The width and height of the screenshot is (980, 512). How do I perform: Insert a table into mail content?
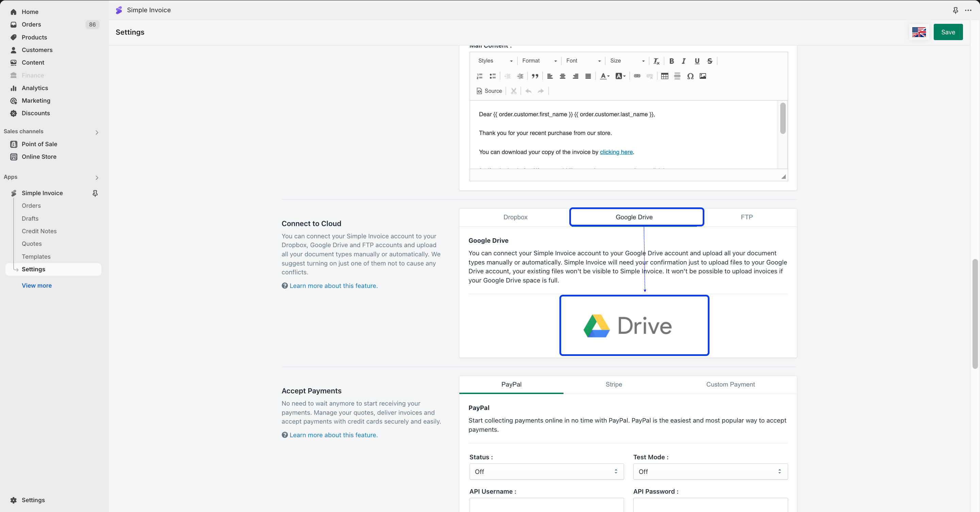664,76
